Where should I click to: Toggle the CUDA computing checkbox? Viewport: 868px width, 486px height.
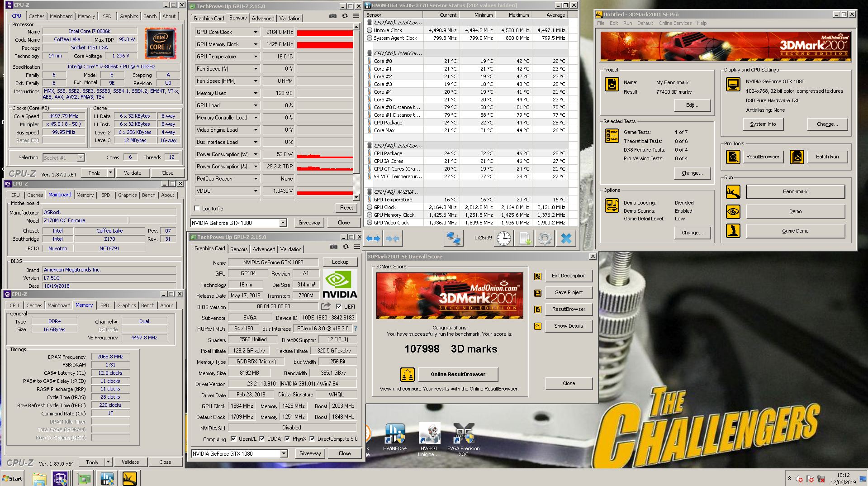(x=262, y=438)
